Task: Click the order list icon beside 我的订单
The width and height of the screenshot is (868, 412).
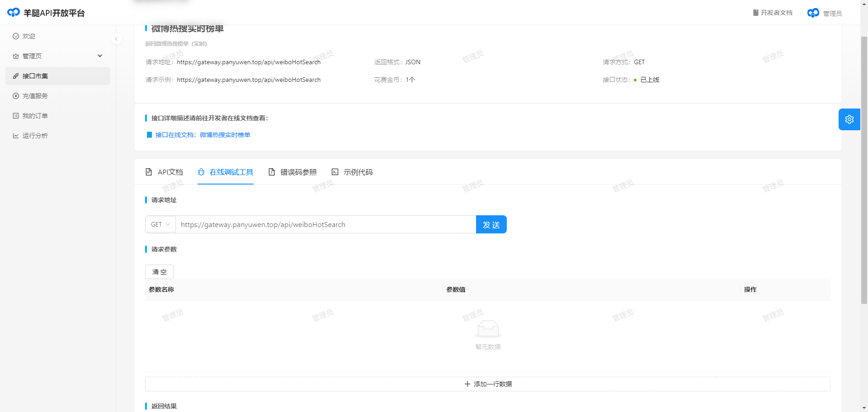Action: click(16, 116)
